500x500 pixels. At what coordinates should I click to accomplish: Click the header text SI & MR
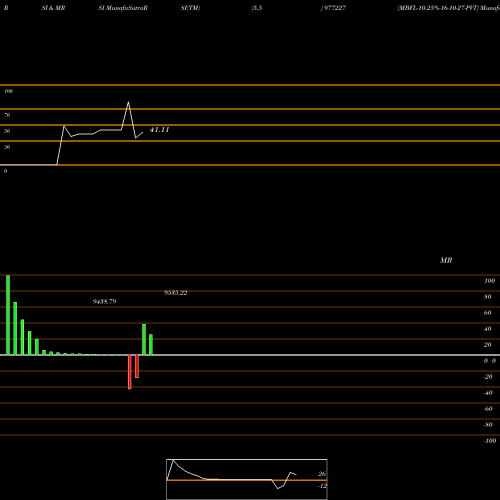tap(53, 8)
